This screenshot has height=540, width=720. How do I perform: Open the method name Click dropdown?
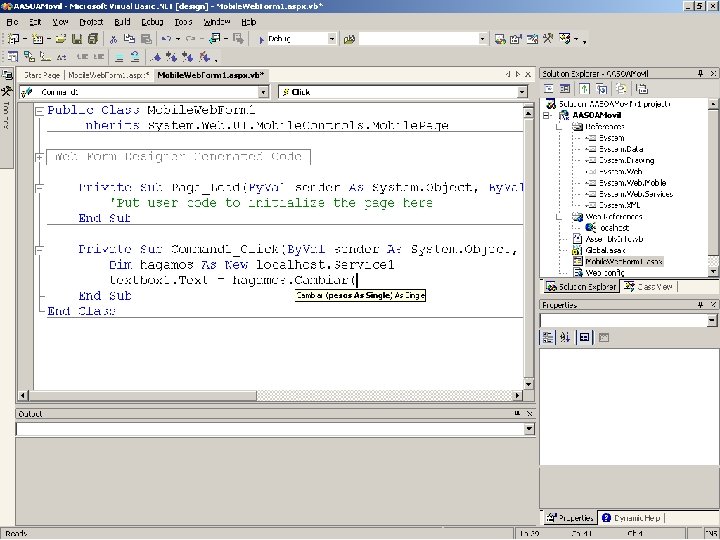pyautogui.click(x=522, y=92)
